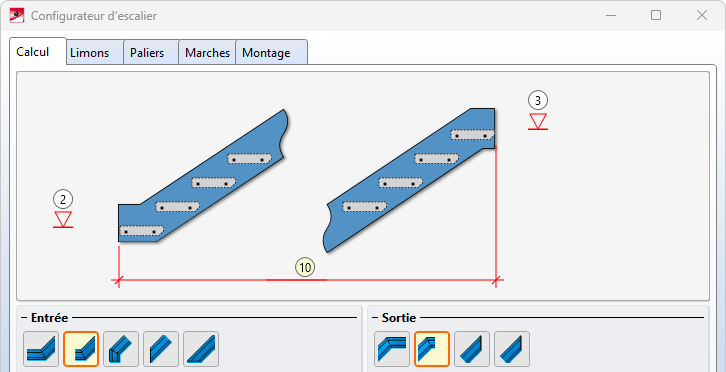Close the Configurateur d'escalier dialog
The width and height of the screenshot is (726, 372).
pos(701,16)
